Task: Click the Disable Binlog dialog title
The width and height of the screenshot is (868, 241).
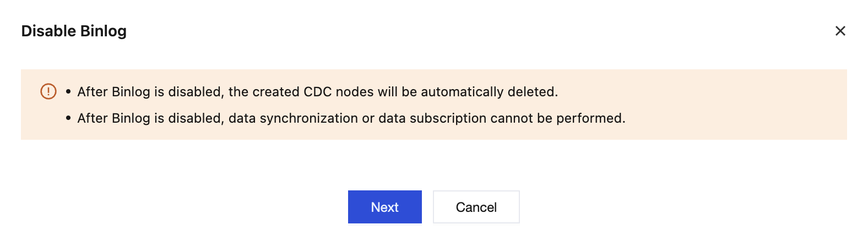Action: [x=74, y=31]
